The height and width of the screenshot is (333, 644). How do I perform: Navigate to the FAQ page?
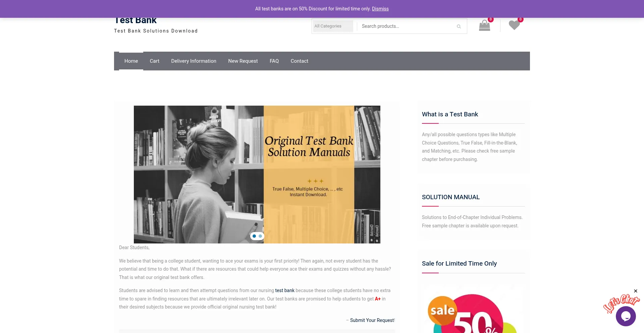(x=274, y=61)
